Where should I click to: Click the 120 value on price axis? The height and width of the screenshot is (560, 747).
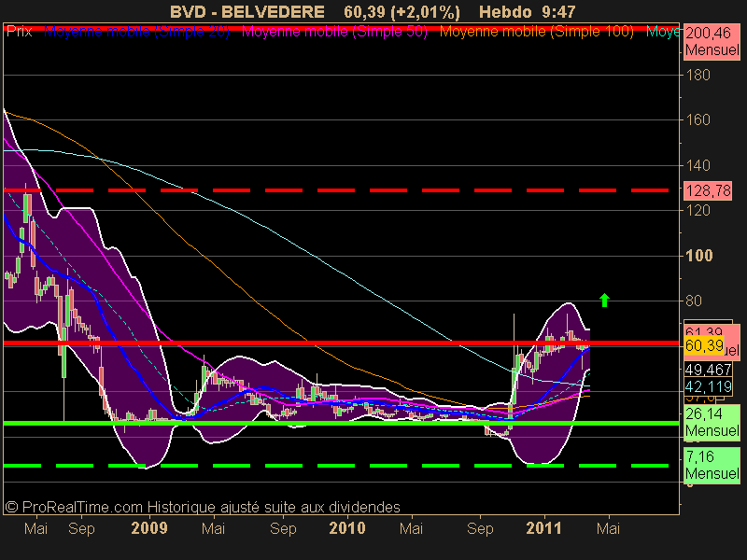point(698,210)
